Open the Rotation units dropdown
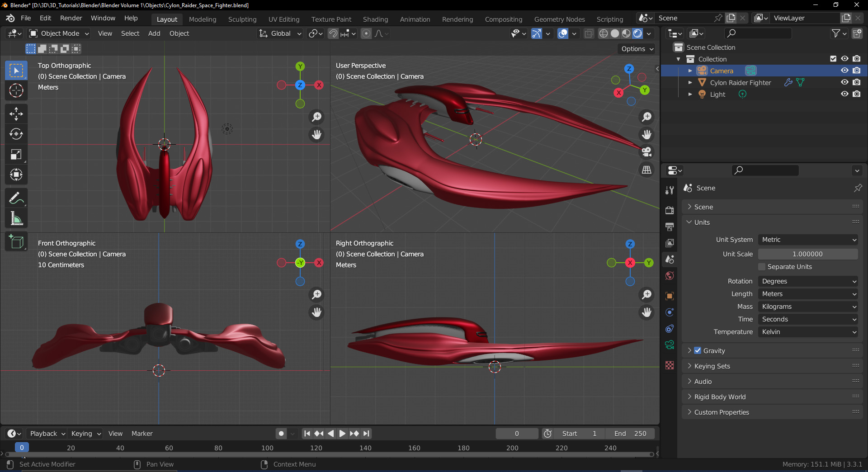This screenshot has width=868, height=472. click(807, 281)
